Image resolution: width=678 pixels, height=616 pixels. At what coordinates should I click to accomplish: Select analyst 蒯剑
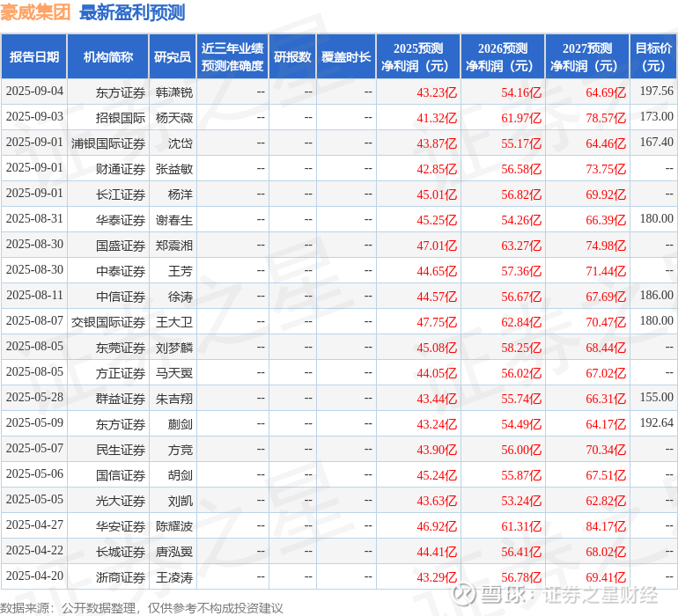pyautogui.click(x=181, y=424)
